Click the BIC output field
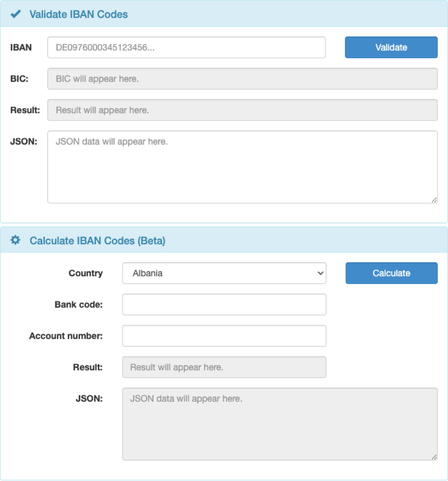 pos(242,79)
